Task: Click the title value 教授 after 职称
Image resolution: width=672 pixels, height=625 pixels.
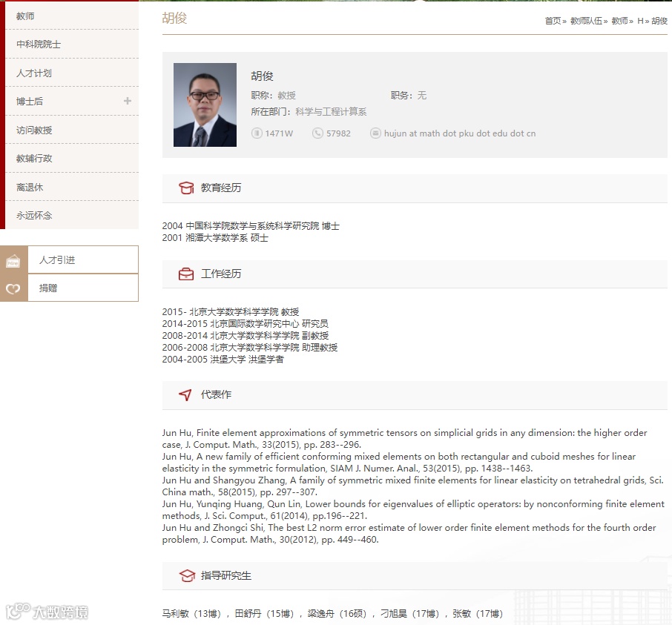Action: click(x=286, y=95)
